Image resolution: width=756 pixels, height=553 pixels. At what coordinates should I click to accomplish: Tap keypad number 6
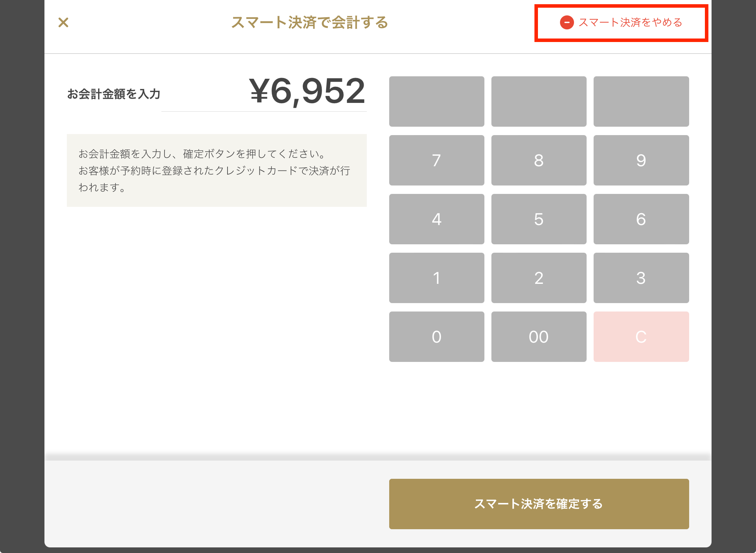[641, 219]
